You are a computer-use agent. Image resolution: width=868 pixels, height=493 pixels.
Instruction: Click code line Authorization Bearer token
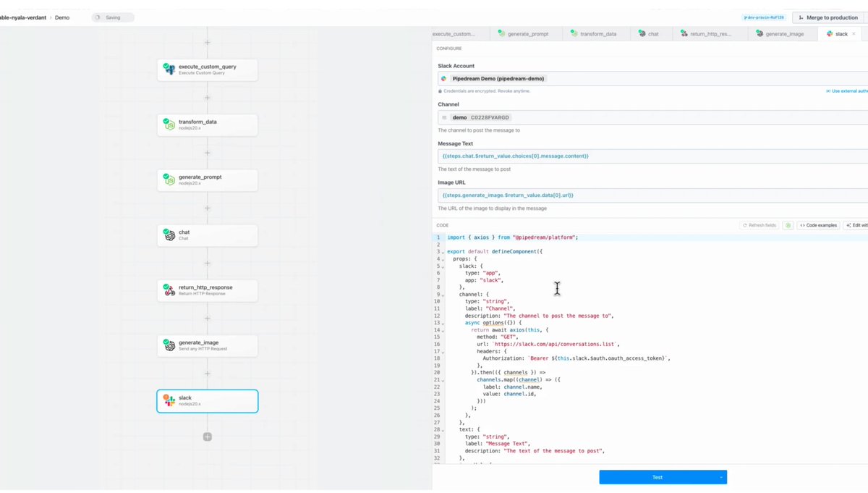[576, 358]
